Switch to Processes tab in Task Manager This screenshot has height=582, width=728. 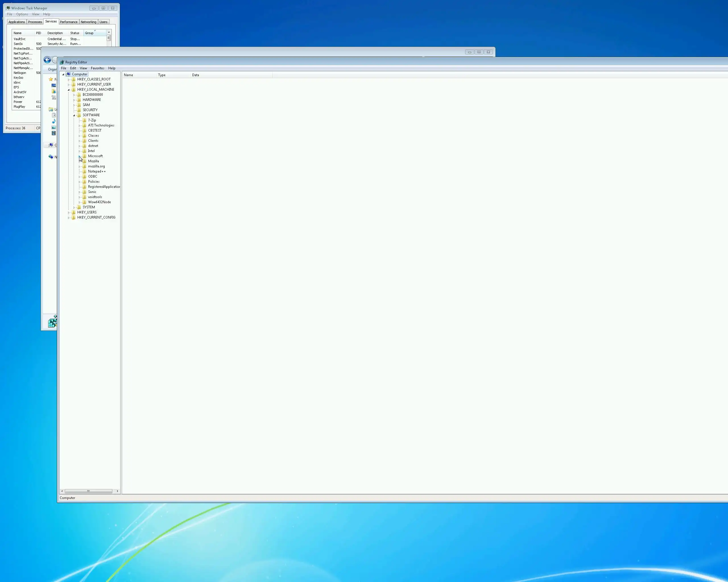tap(35, 22)
